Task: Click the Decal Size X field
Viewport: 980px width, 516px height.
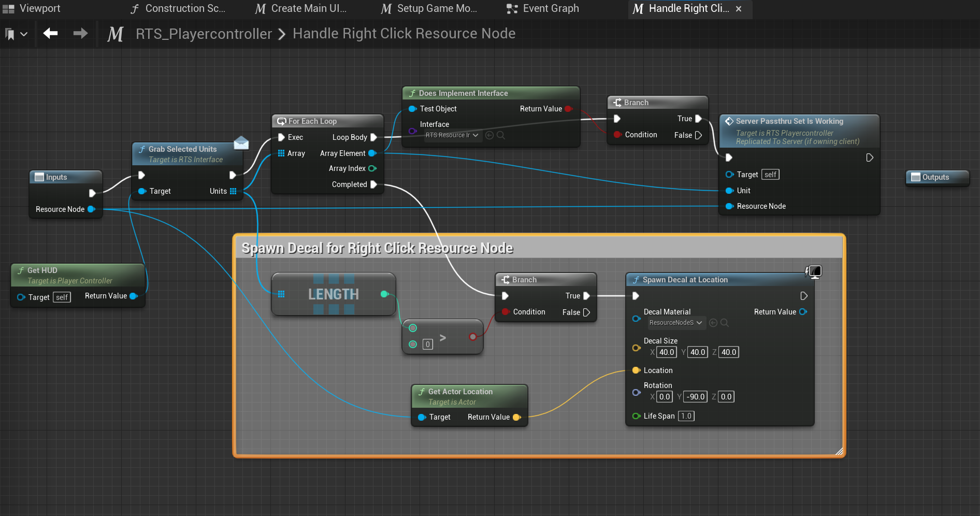Action: 667,352
